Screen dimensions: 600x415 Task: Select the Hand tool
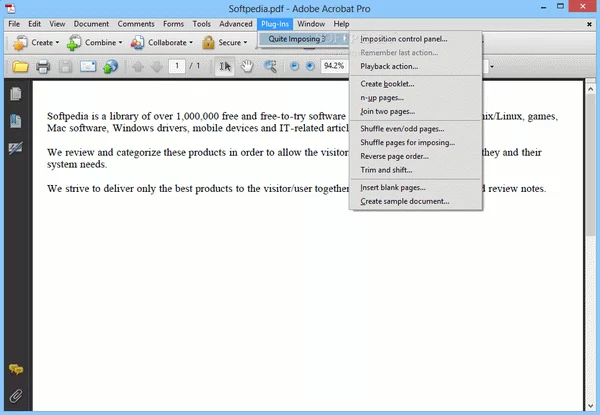(247, 67)
